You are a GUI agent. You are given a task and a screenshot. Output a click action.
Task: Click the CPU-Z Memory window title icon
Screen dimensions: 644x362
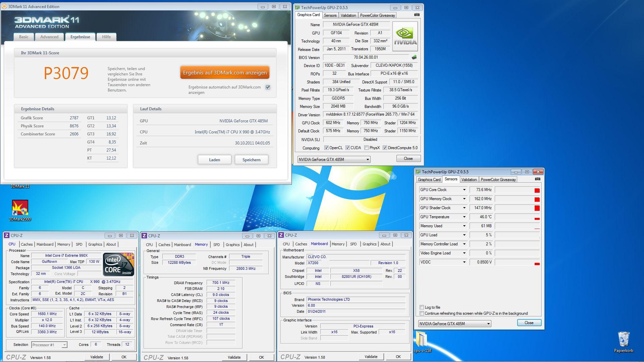click(144, 236)
